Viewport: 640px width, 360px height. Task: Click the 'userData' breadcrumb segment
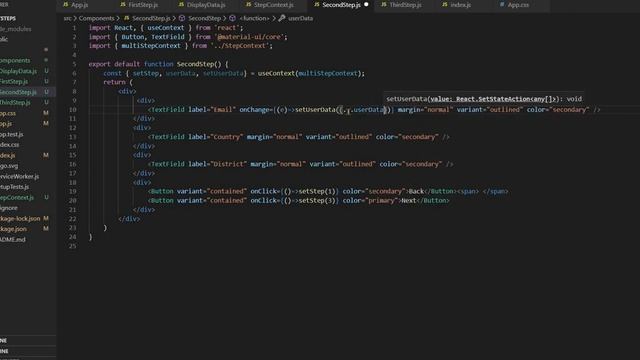pyautogui.click(x=300, y=18)
